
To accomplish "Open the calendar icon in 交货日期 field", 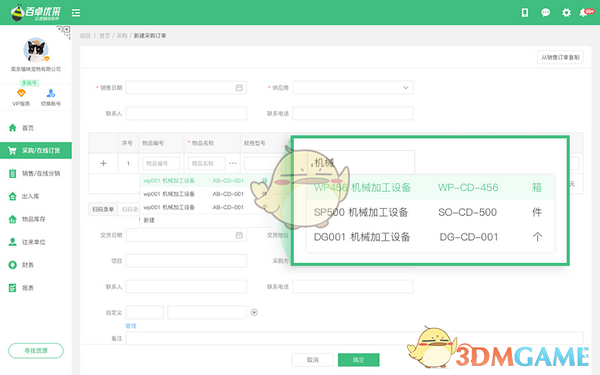I will [239, 235].
